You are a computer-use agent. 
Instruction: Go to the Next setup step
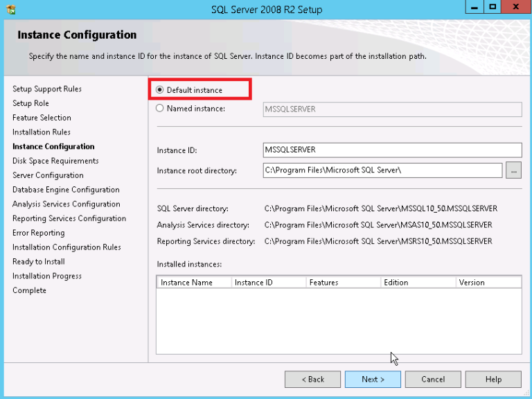[x=373, y=380]
